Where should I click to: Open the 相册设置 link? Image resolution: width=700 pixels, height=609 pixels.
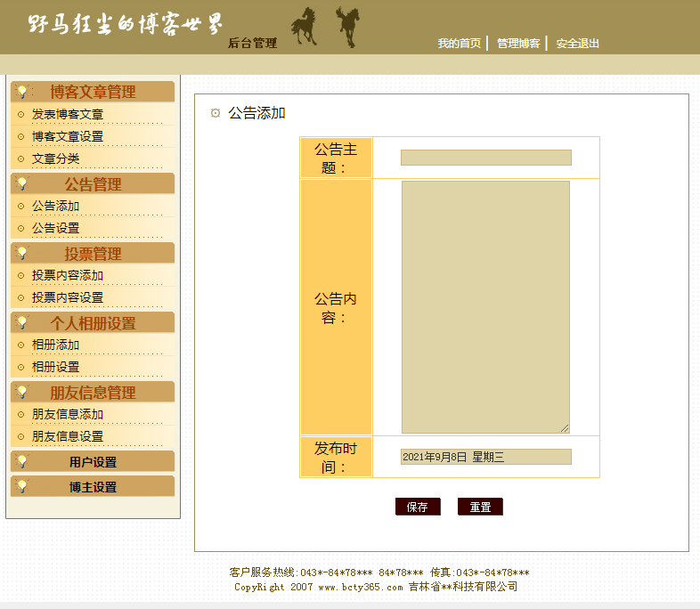point(55,367)
